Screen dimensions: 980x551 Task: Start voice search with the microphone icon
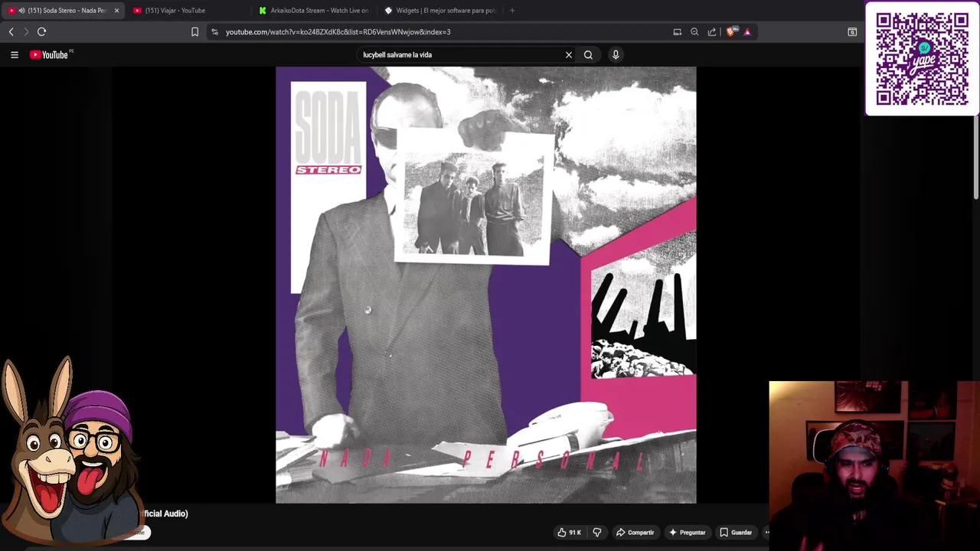click(615, 54)
